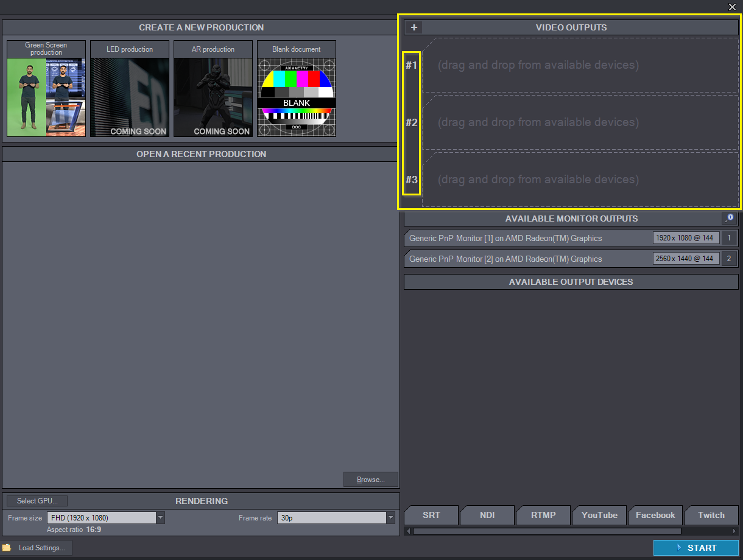This screenshot has width=743, height=560.
Task: Select the Twitch tab
Action: 711,515
